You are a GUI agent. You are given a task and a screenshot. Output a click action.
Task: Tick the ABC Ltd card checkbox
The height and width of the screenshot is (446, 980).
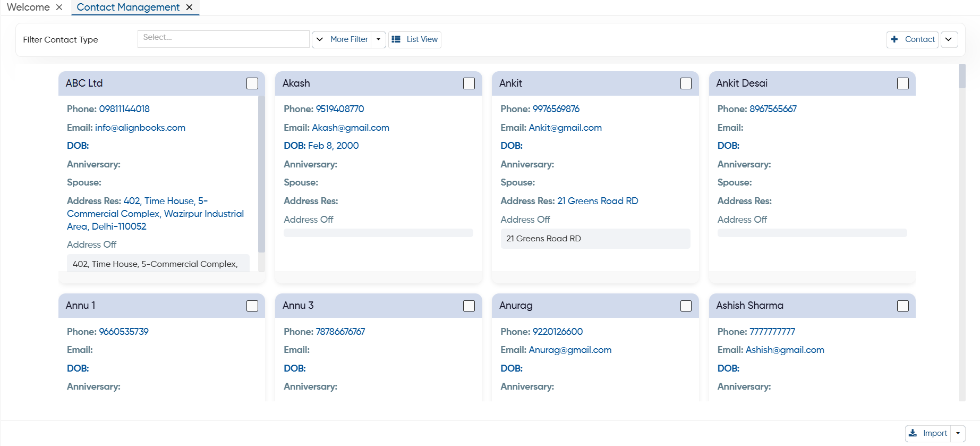[252, 83]
